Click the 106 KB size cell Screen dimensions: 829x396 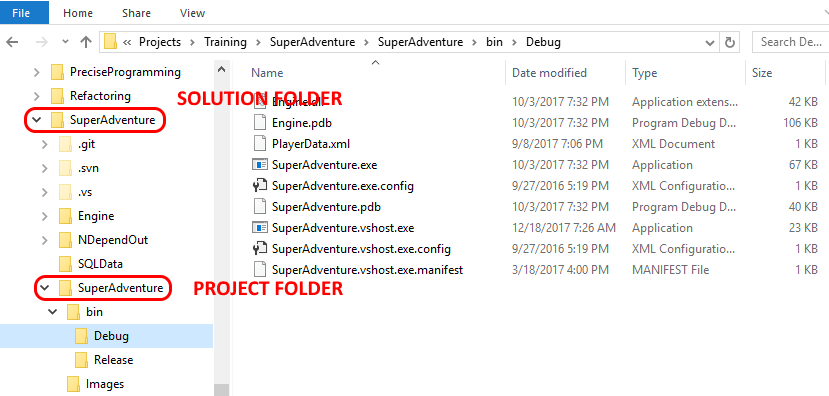(x=800, y=123)
